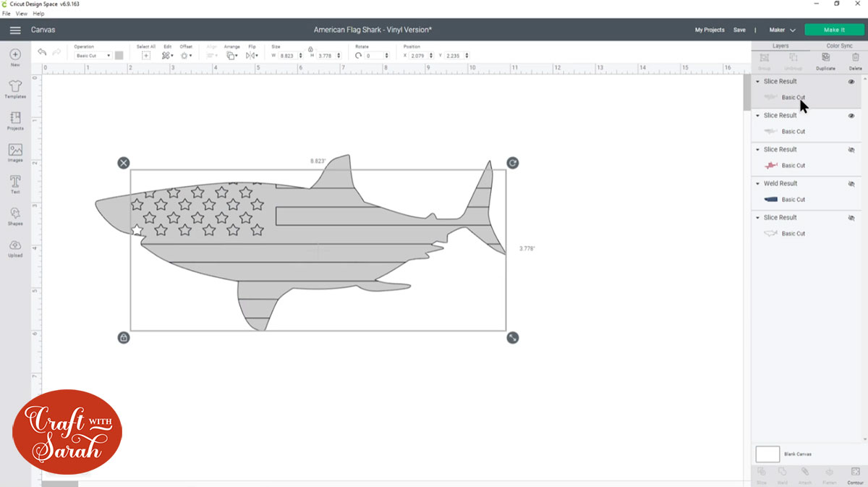Click the green Make It button

pos(833,30)
